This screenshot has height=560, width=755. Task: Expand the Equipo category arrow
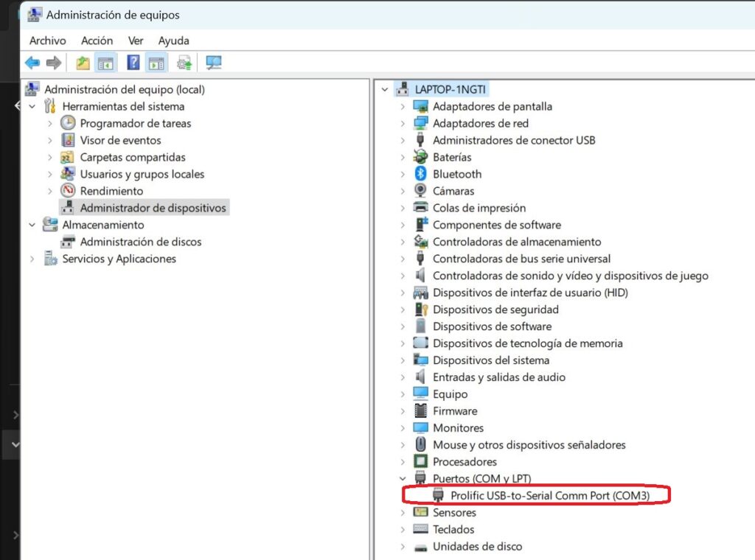coord(403,394)
